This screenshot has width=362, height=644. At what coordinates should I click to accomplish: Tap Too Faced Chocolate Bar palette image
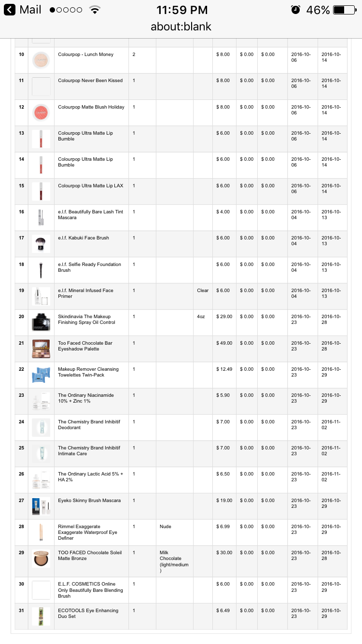pyautogui.click(x=41, y=349)
